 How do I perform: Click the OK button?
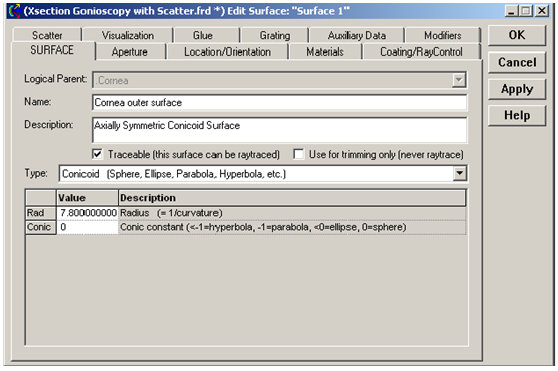click(x=517, y=35)
